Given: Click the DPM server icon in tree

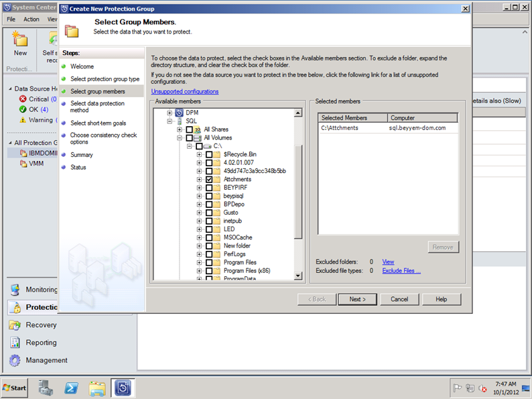Looking at the screenshot, I should (179, 113).
